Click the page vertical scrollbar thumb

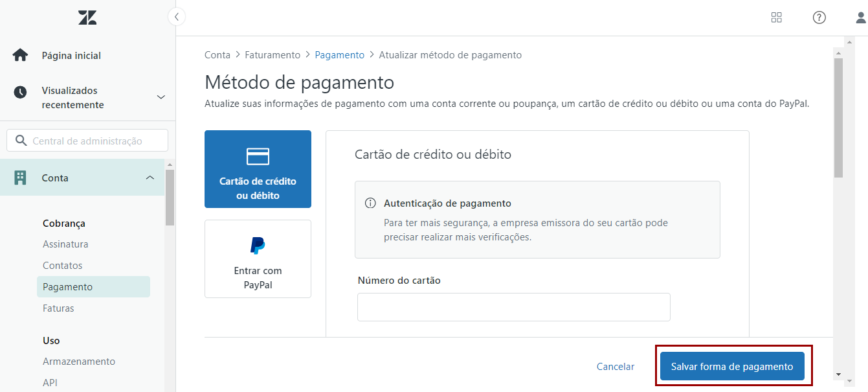pos(838,117)
